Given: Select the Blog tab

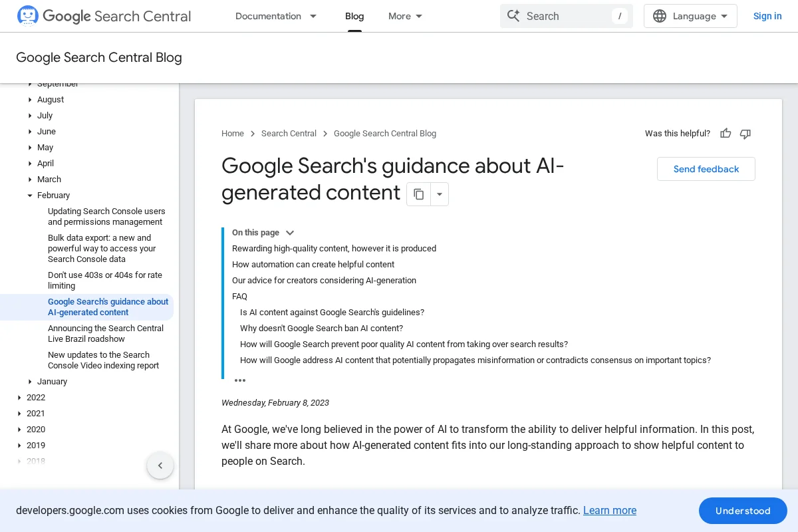Looking at the screenshot, I should tap(354, 16).
